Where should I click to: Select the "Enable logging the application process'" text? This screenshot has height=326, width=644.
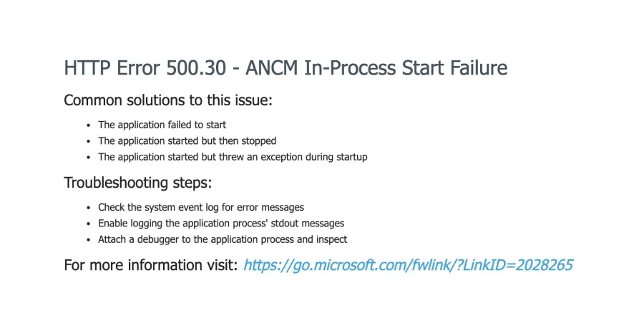pos(186,223)
